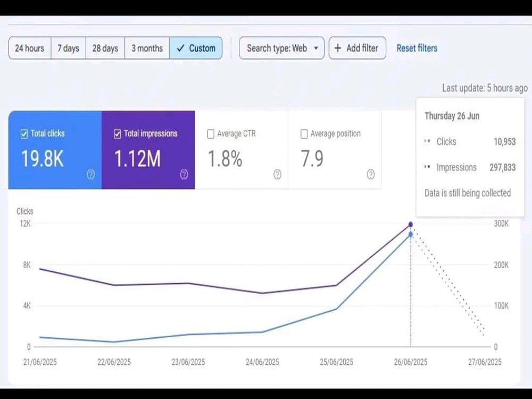This screenshot has width=532, height=399.
Task: Open help icon for Average CTR
Action: tap(277, 174)
